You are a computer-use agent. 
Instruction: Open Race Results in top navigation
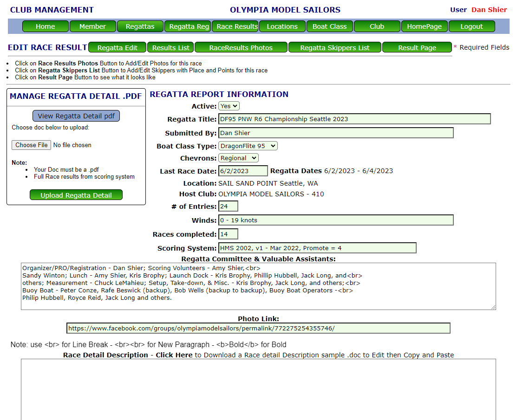coord(235,26)
